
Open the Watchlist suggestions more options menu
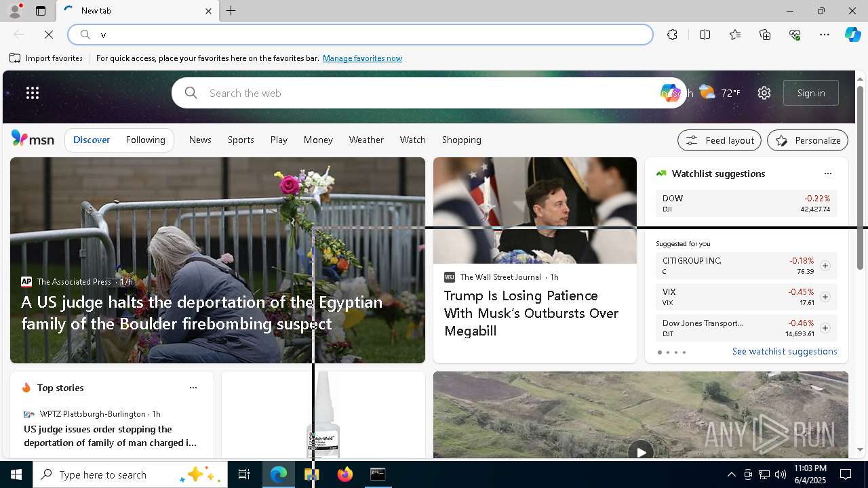point(827,174)
